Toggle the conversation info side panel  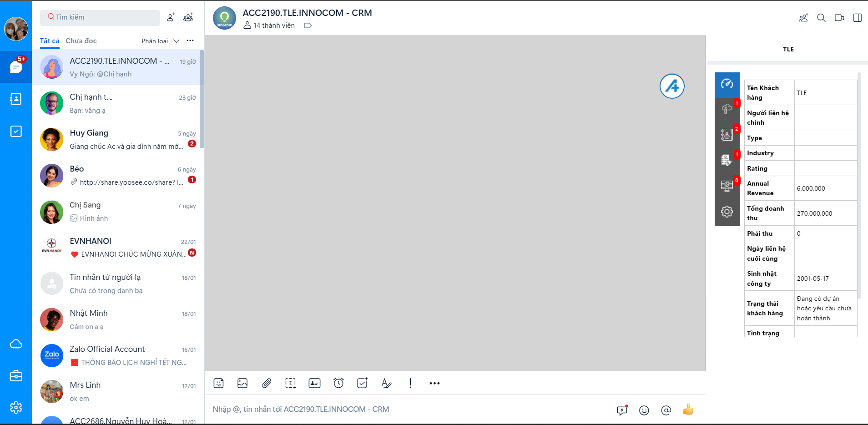tap(858, 18)
